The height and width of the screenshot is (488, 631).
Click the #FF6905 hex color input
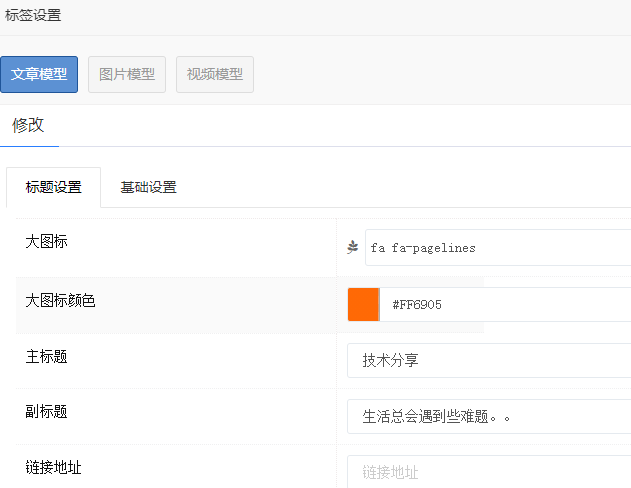505,304
